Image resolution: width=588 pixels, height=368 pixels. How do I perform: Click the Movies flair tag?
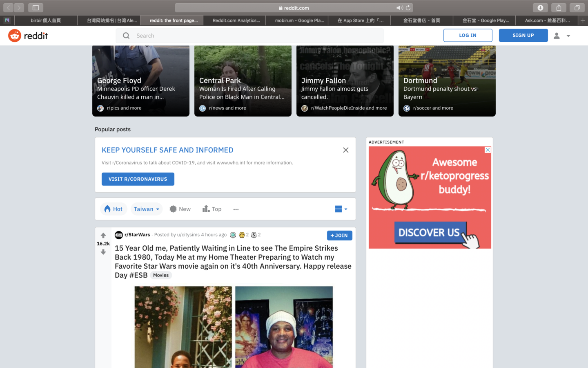(161, 275)
